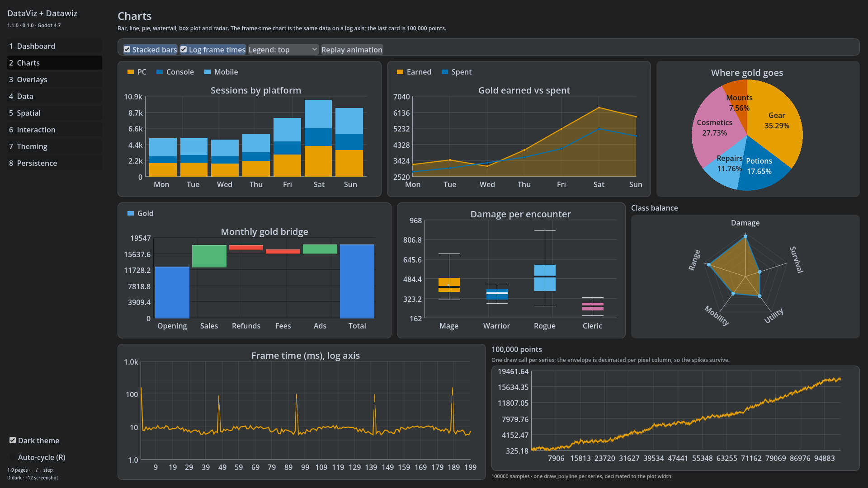This screenshot has width=868, height=488.
Task: Click the Range vertex on radar chart
Action: (709, 264)
